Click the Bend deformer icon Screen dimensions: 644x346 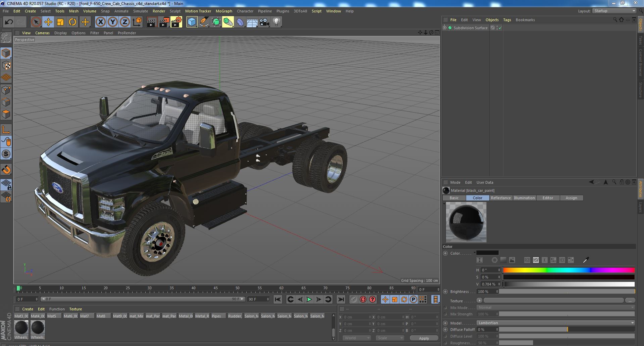240,22
